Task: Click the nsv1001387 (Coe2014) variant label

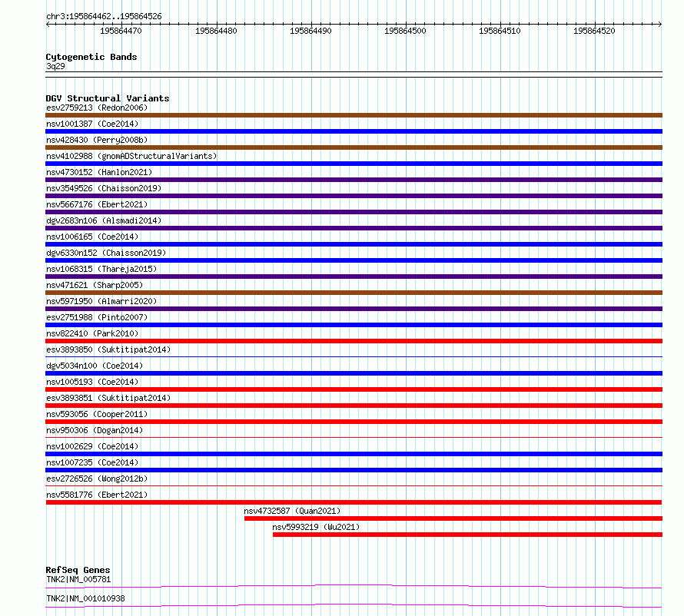Action: tap(92, 124)
